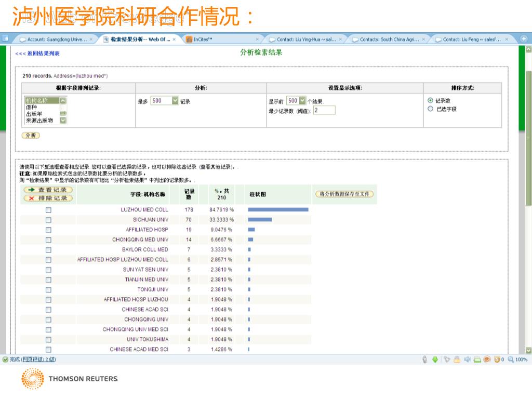This screenshot has width=532, height=399.
Task: Check the SUN YAT SEN UNIV checkbox
Action: click(x=48, y=270)
